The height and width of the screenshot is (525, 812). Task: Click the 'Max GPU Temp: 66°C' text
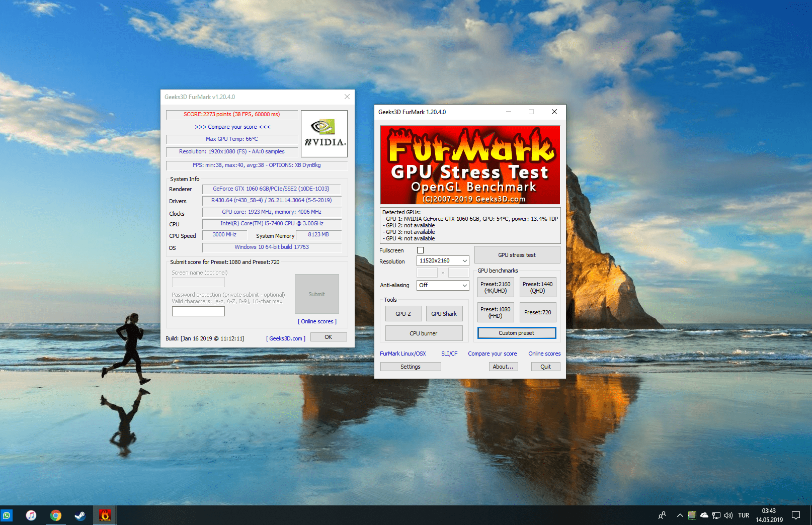pos(231,139)
